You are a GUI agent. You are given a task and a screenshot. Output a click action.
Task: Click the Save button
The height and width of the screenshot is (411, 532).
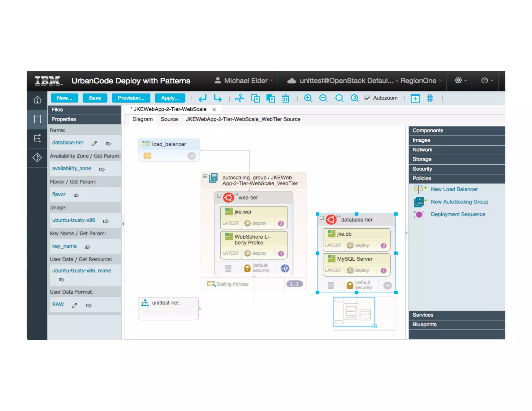(95, 98)
